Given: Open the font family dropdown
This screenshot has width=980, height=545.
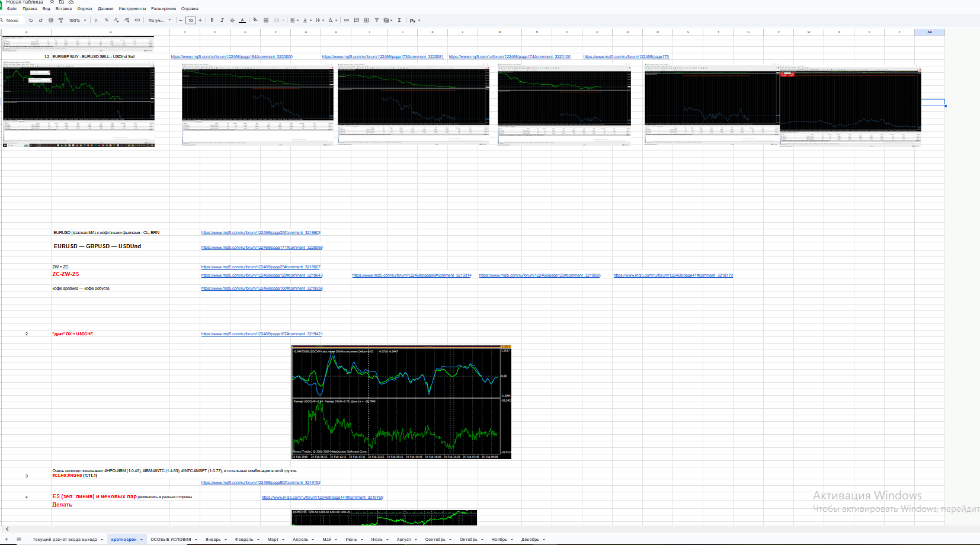Looking at the screenshot, I should (160, 20).
